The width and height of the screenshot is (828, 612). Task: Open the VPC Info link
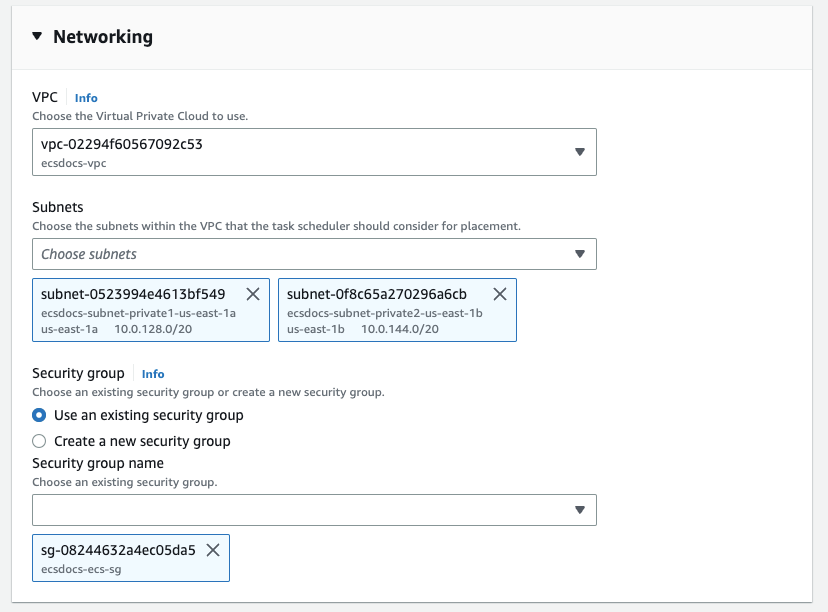pos(86,98)
